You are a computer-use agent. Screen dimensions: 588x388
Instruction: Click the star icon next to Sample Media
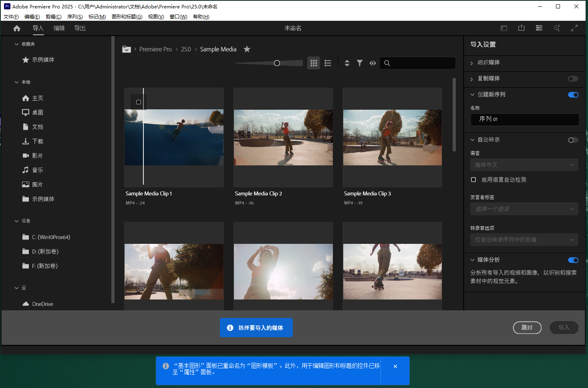(x=247, y=49)
